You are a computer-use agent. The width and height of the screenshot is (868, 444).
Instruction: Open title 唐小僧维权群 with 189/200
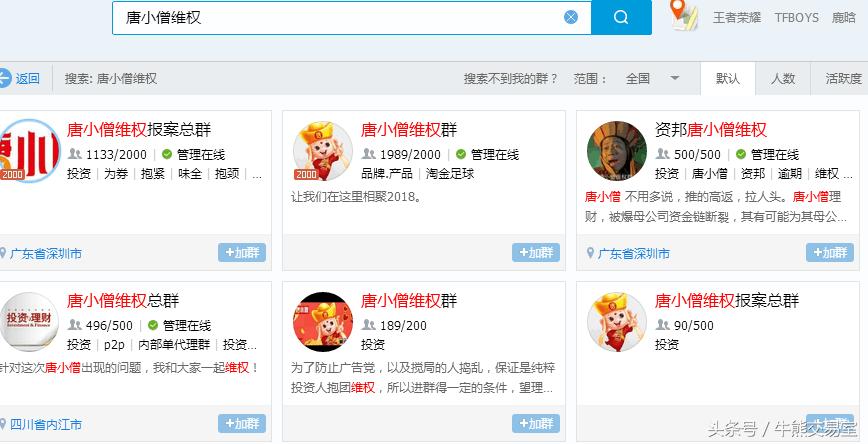pos(409,301)
